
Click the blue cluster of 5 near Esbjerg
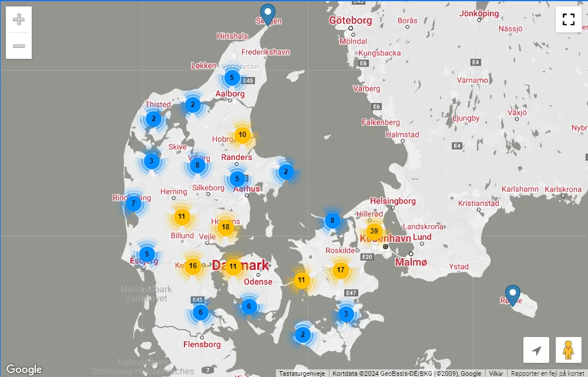coord(147,254)
